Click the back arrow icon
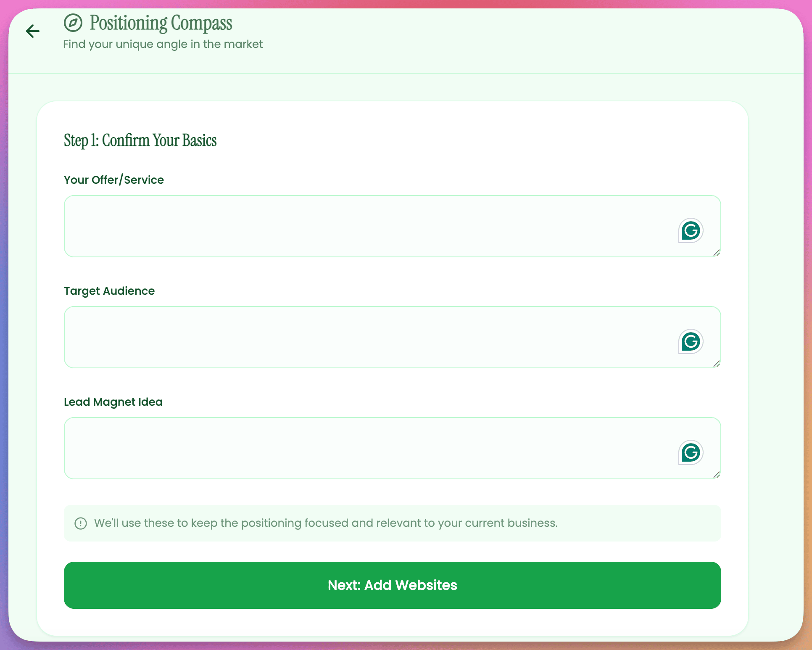Image resolution: width=812 pixels, height=650 pixels. click(x=33, y=31)
